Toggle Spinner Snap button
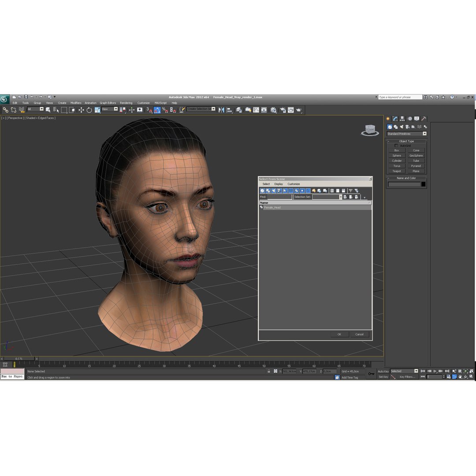 pyautogui.click(x=173, y=110)
